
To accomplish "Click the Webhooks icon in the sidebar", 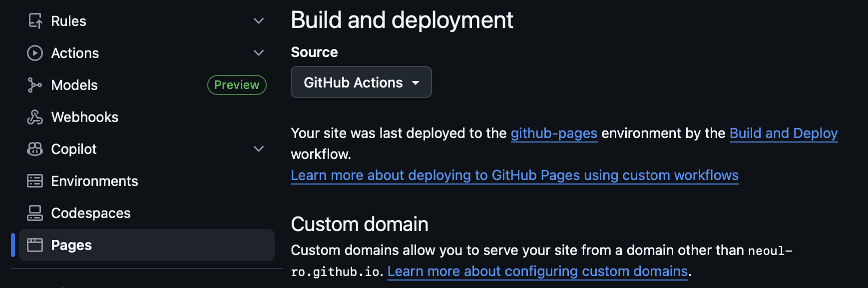I will (x=35, y=117).
